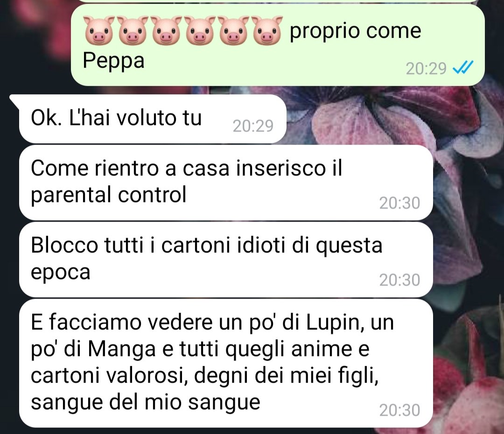Viewport: 504px width, 434px height.
Task: Tap the first pig emoji in the green message
Action: (x=99, y=30)
